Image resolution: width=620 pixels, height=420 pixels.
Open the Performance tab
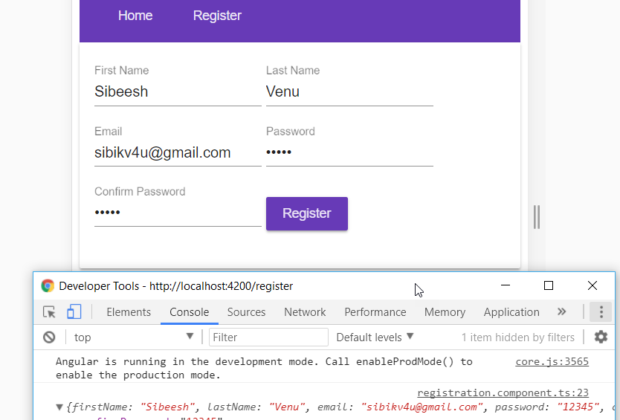[x=375, y=312]
